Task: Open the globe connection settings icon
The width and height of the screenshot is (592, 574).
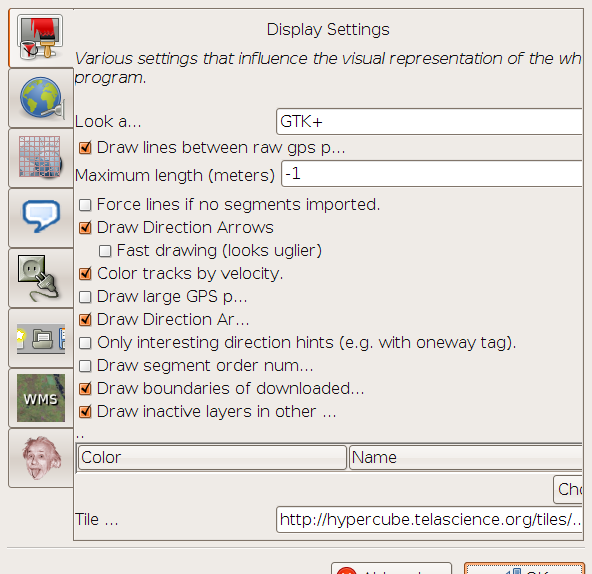Action: click(41, 98)
